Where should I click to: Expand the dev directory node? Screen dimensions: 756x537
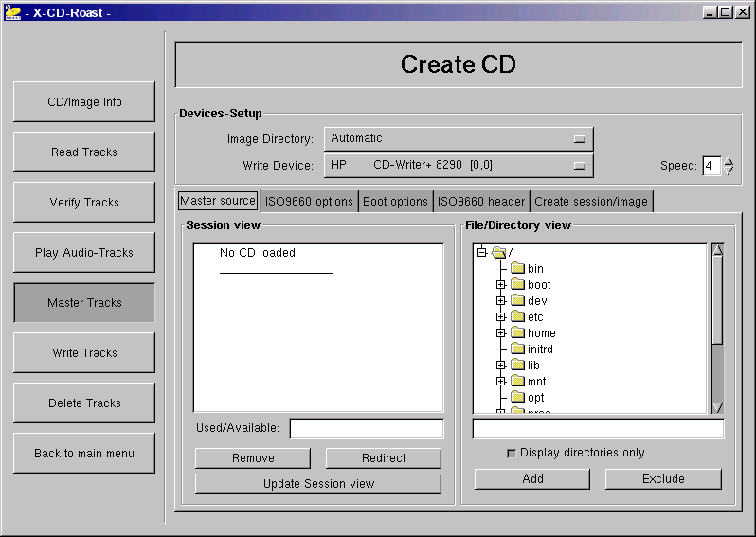pyautogui.click(x=500, y=301)
